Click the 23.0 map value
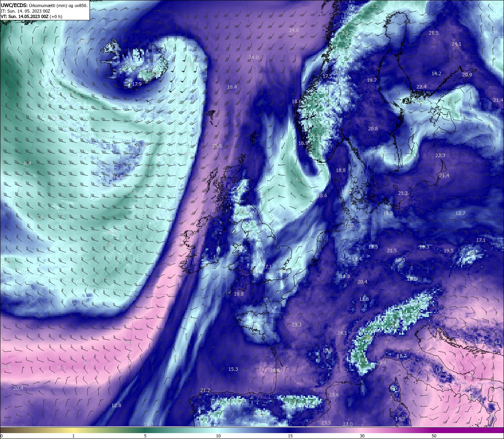 coord(348,424)
